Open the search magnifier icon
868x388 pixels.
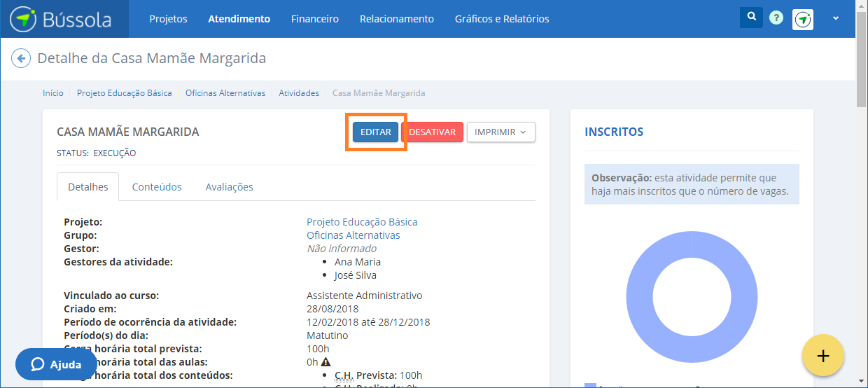(x=751, y=18)
